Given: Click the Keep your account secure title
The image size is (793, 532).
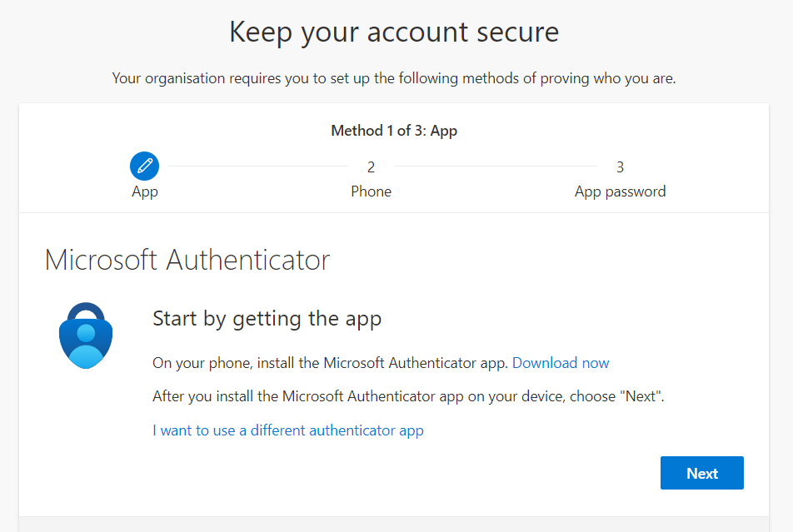Looking at the screenshot, I should (x=394, y=32).
